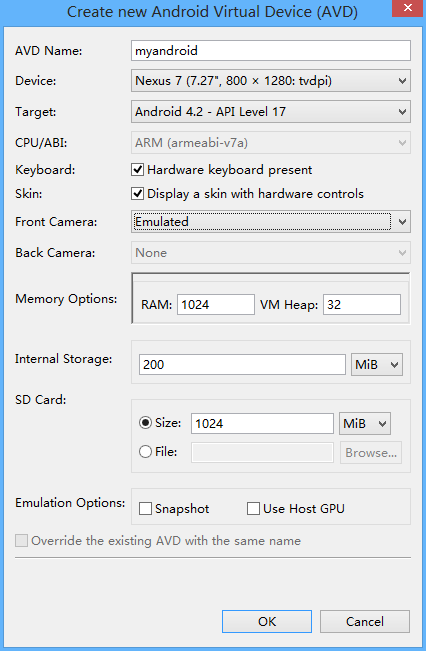
Task: Confirm with the OK button
Action: click(x=267, y=622)
